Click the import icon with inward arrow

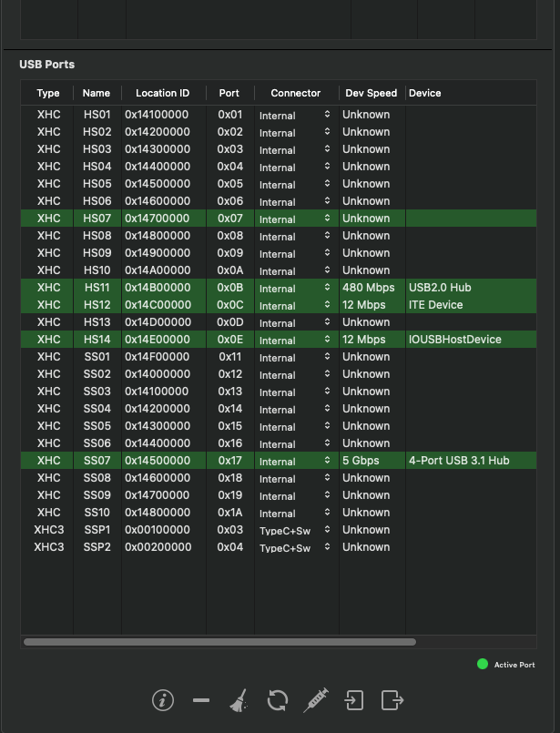pyautogui.click(x=353, y=700)
